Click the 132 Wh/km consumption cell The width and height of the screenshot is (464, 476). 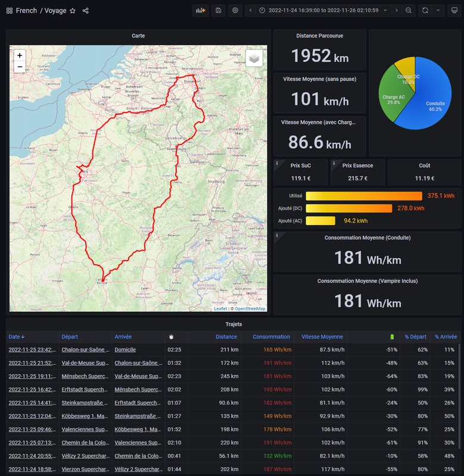click(x=277, y=456)
